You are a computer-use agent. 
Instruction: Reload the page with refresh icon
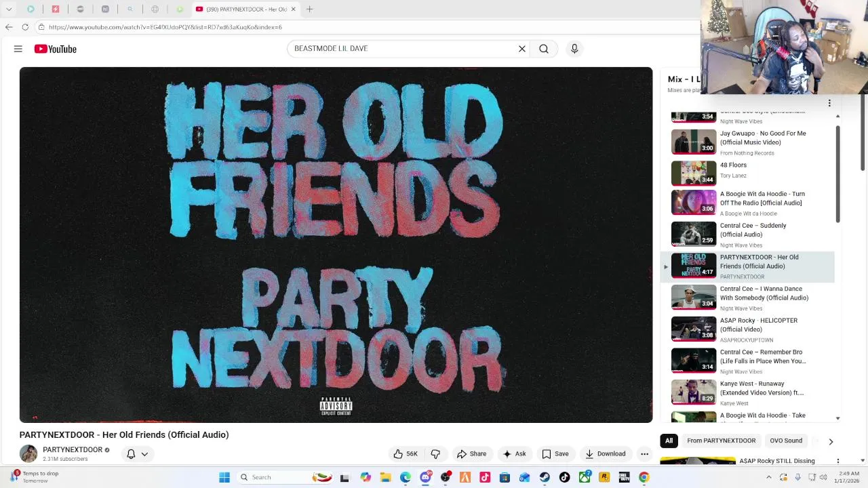click(25, 27)
